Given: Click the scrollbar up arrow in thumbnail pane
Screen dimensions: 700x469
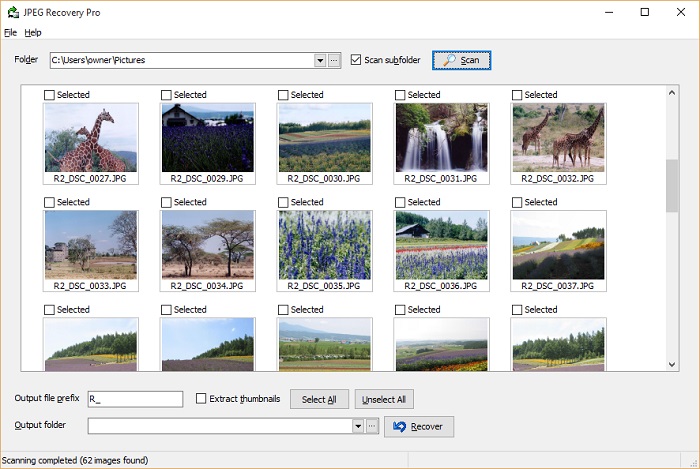Looking at the screenshot, I should (x=672, y=93).
